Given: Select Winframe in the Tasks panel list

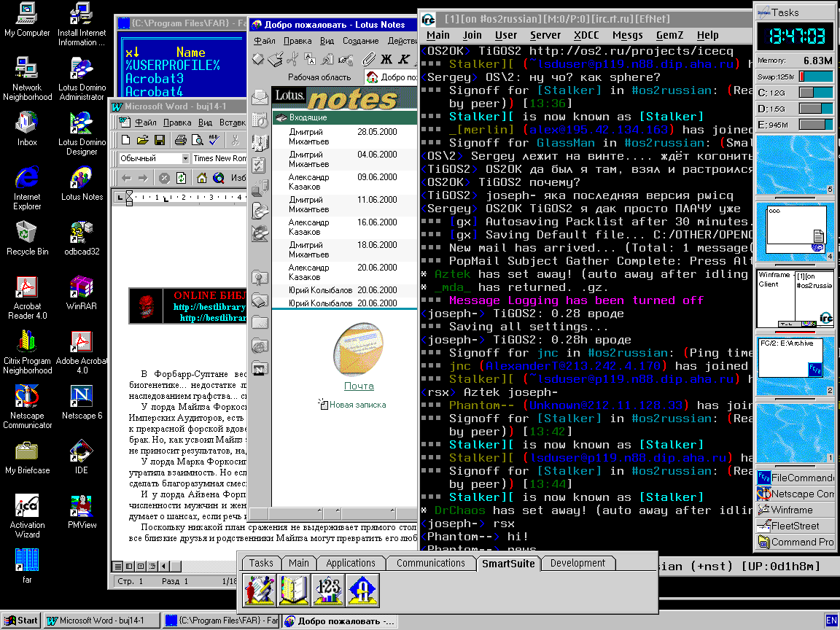Looking at the screenshot, I should click(796, 510).
